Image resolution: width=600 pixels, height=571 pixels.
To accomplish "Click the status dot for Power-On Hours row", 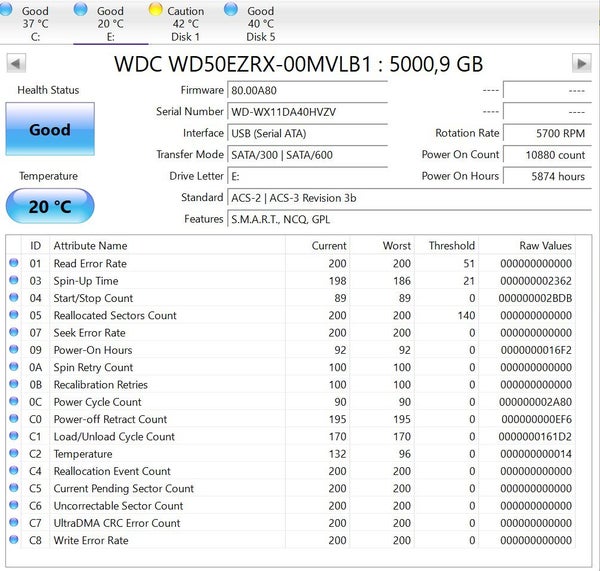I will tap(14, 349).
